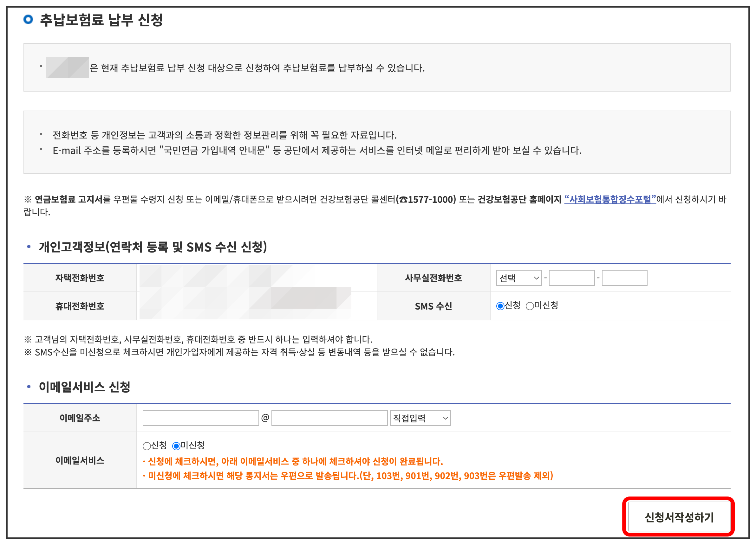Select 이메일서비스 미신청 radio button
This screenshot has height=545, width=756.
(x=176, y=446)
